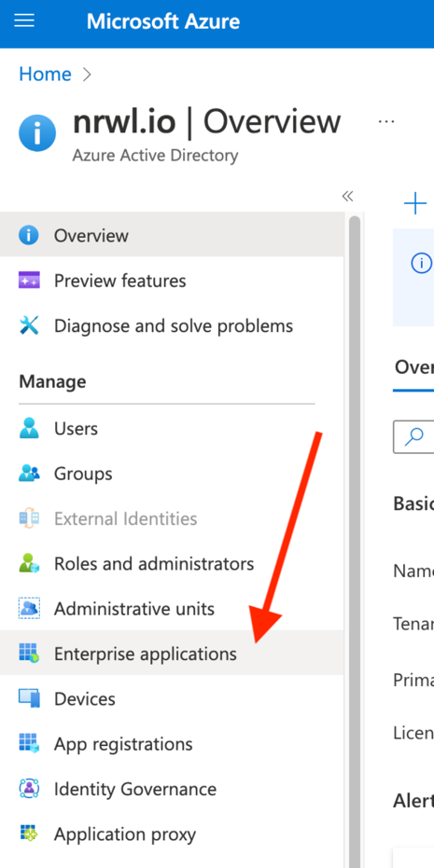The image size is (434, 868).
Task: Click the search box with magnifier
Action: pos(413,436)
